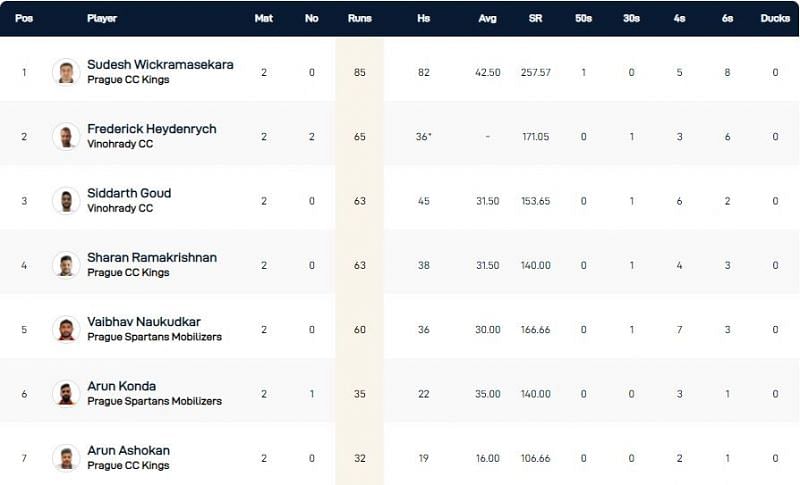Click Arun Ashokan's player avatar
The height and width of the screenshot is (485, 800).
pos(66,457)
